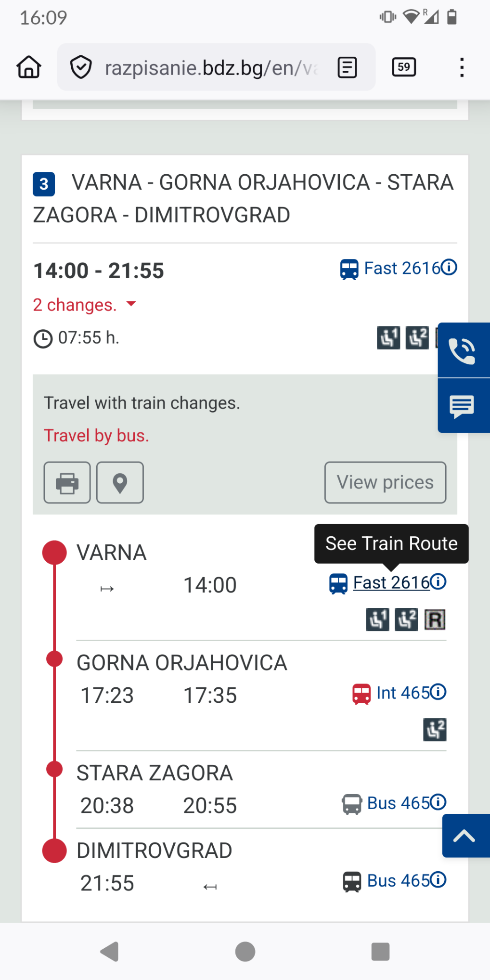Click the print itinerary icon

[67, 483]
